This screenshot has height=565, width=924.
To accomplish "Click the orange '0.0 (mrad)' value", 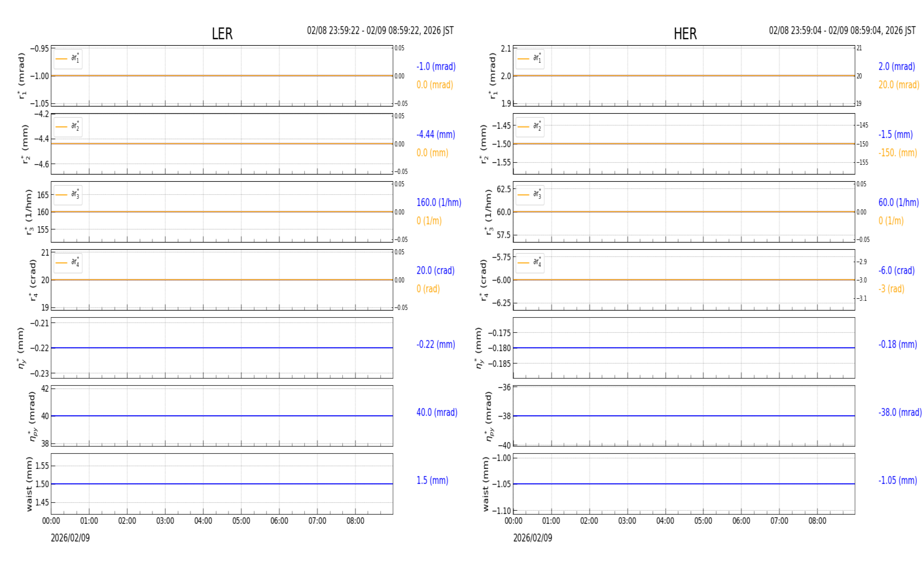I will pyautogui.click(x=435, y=85).
